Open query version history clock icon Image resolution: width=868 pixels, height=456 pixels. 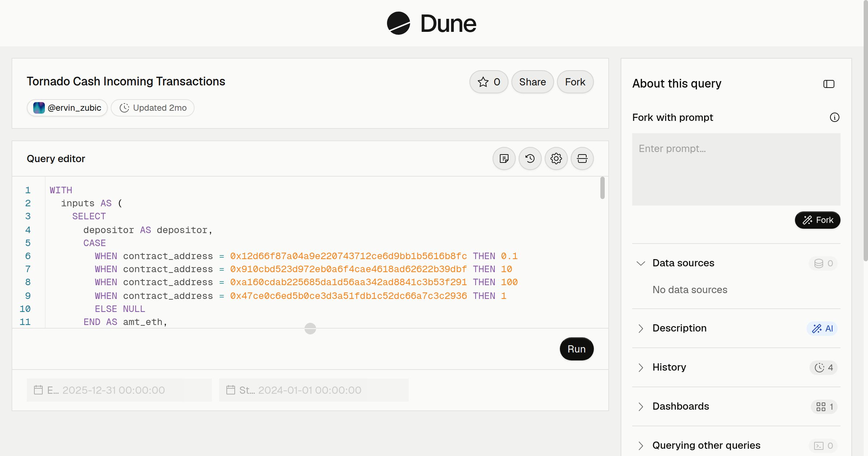[530, 159]
